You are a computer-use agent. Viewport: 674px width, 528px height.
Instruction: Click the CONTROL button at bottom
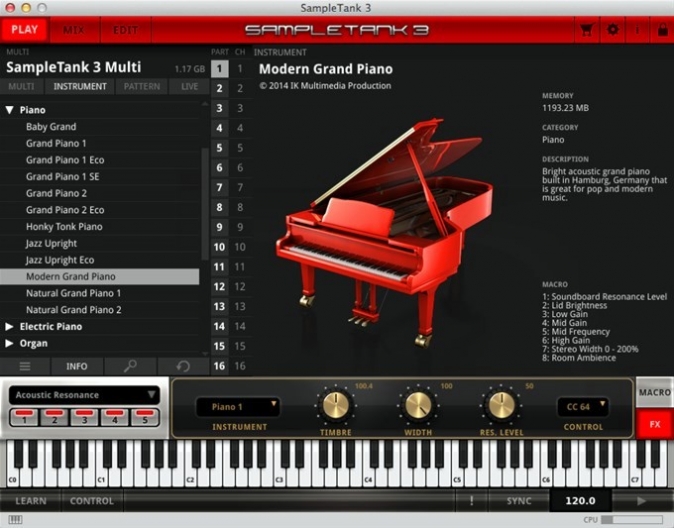(x=92, y=501)
